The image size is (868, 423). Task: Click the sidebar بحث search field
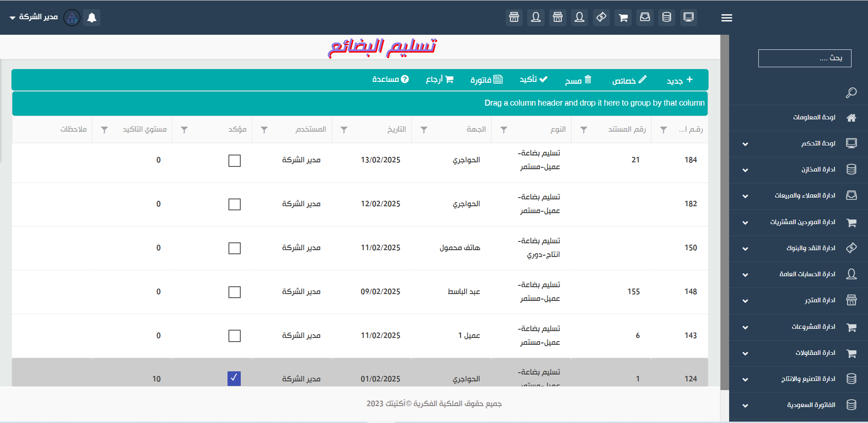[x=804, y=58]
